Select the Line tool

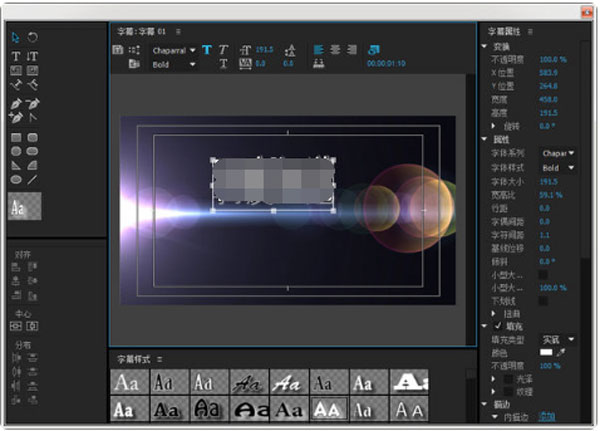click(32, 179)
